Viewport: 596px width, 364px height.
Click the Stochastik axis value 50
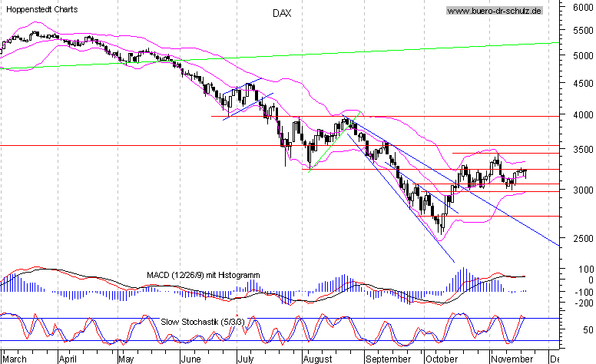pos(588,329)
